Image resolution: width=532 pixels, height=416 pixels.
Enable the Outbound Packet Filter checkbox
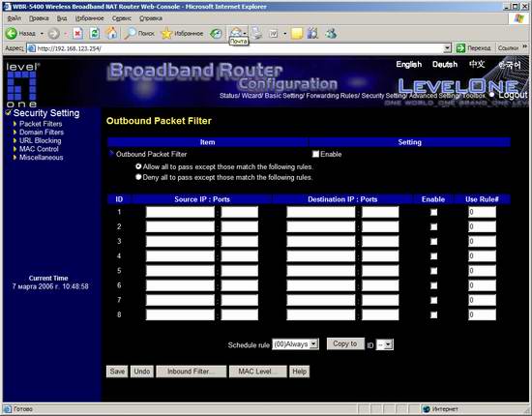point(315,154)
